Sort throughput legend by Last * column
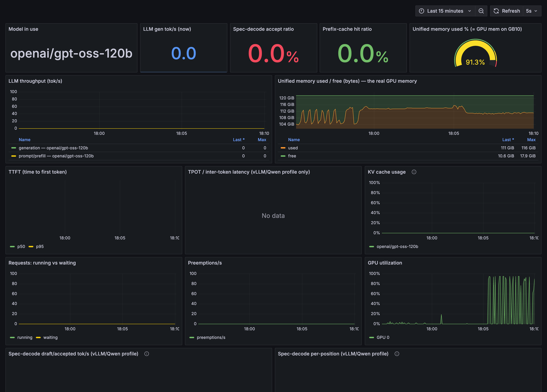Image resolution: width=547 pixels, height=392 pixels. click(238, 140)
